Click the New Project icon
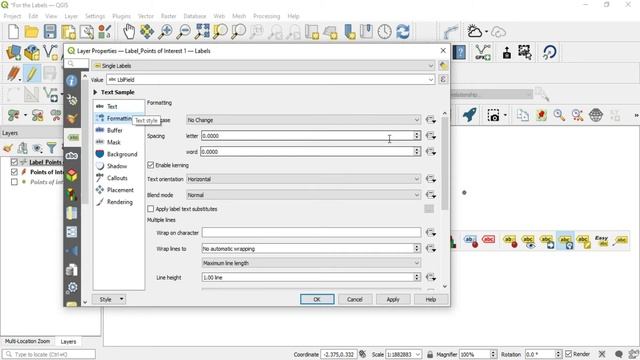 (x=13, y=31)
